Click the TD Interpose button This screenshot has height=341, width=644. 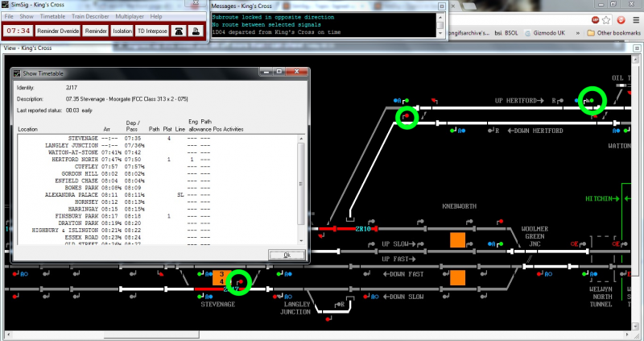152,31
